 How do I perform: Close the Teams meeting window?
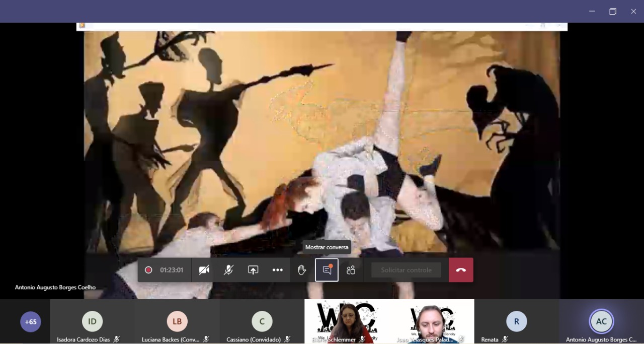click(633, 11)
